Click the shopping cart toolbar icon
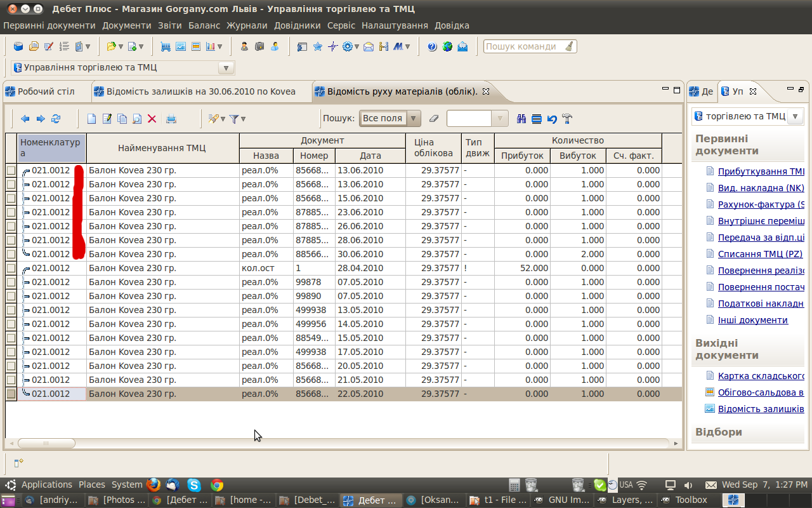Viewport: 812px width, 508px height. pos(166,46)
